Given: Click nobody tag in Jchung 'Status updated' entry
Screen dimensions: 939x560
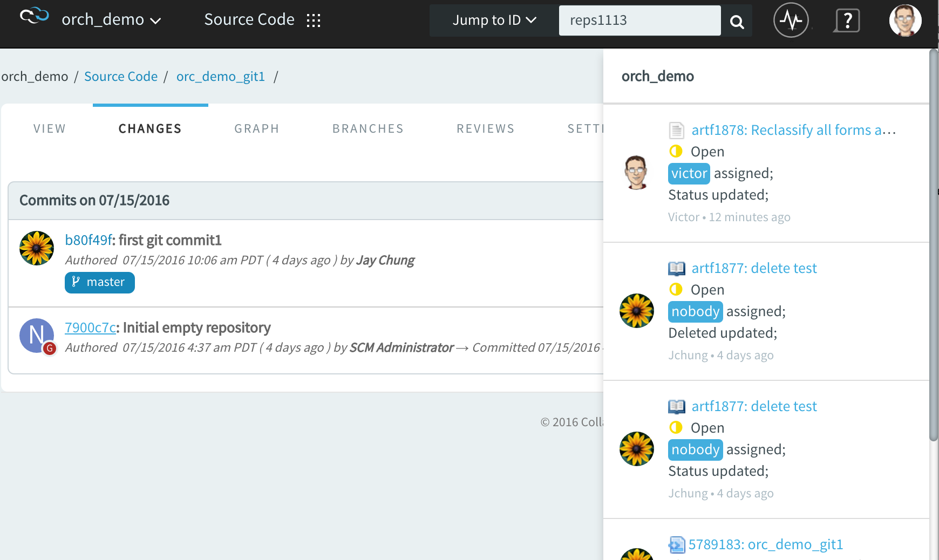Looking at the screenshot, I should (x=696, y=449).
